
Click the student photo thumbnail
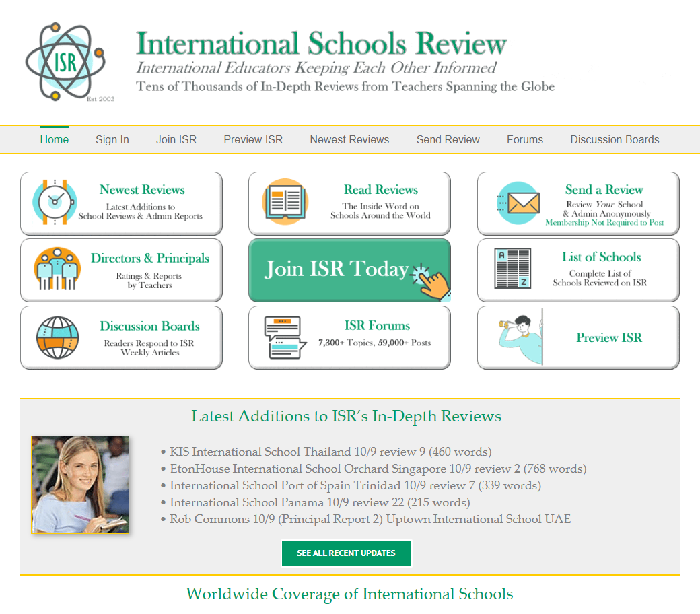[80, 485]
